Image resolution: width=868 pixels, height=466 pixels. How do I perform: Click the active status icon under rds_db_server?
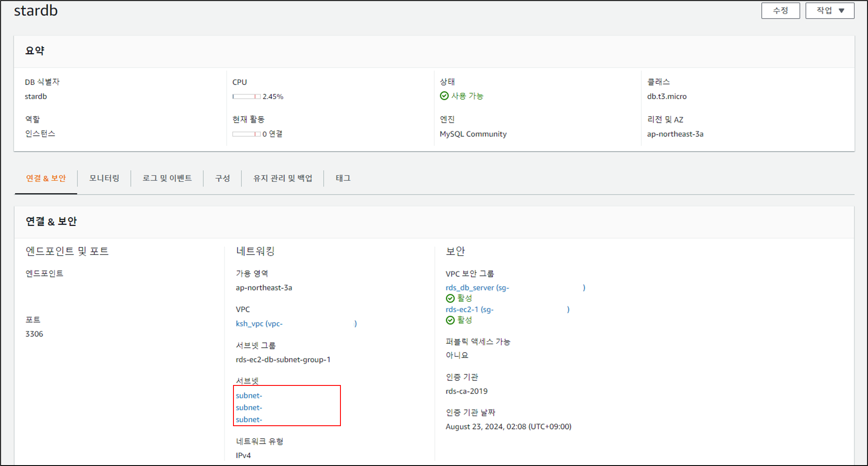[x=450, y=298]
